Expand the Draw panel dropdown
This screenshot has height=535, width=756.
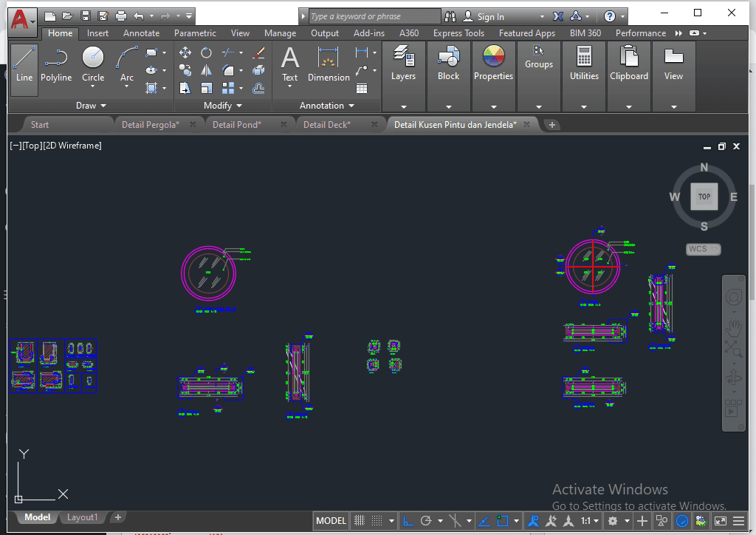point(92,106)
